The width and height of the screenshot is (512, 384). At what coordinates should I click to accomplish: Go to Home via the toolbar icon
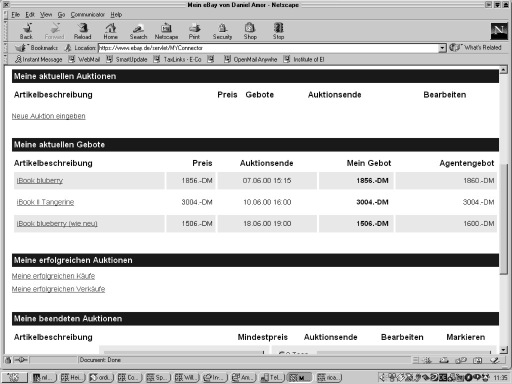coord(110,31)
